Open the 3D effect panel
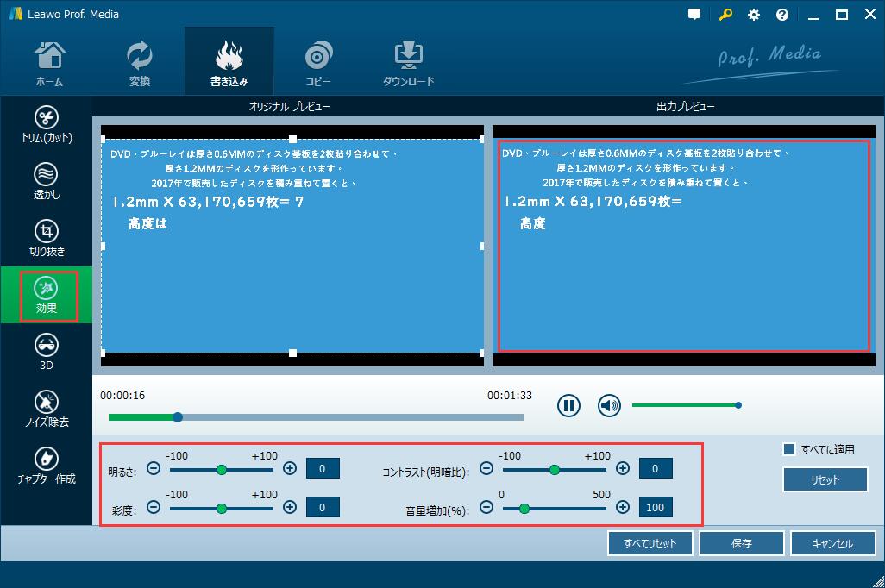The height and width of the screenshot is (588, 885). coord(47,351)
